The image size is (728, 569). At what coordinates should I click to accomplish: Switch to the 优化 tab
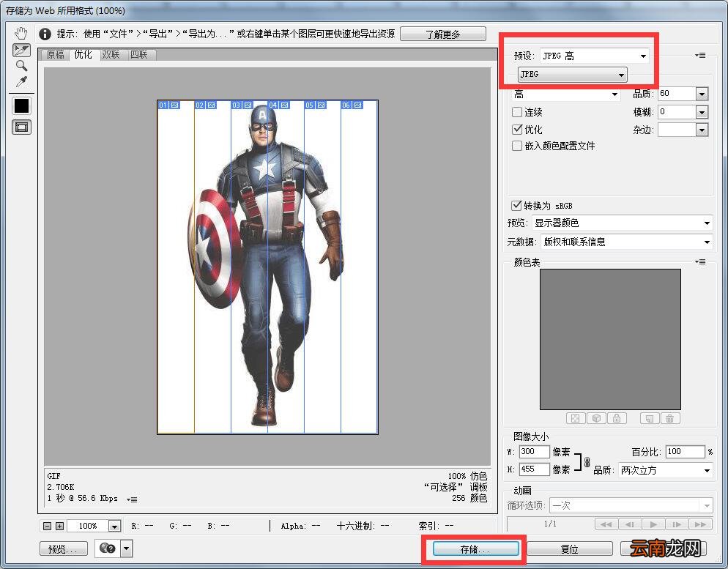coord(83,54)
